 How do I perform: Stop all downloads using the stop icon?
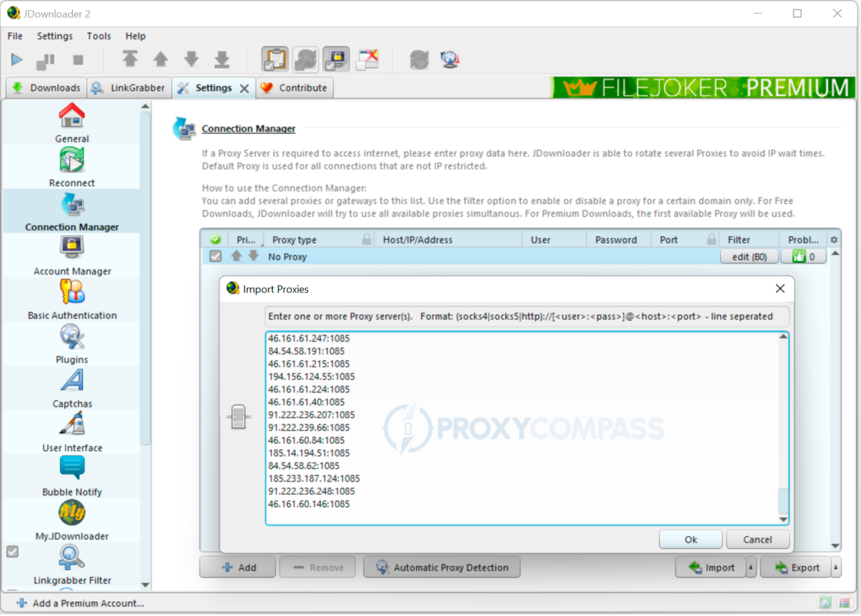click(77, 59)
